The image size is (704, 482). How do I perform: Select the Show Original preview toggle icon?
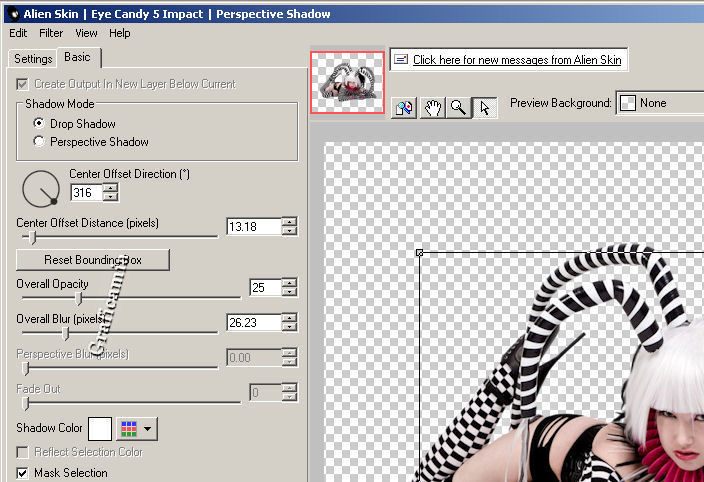coord(404,108)
